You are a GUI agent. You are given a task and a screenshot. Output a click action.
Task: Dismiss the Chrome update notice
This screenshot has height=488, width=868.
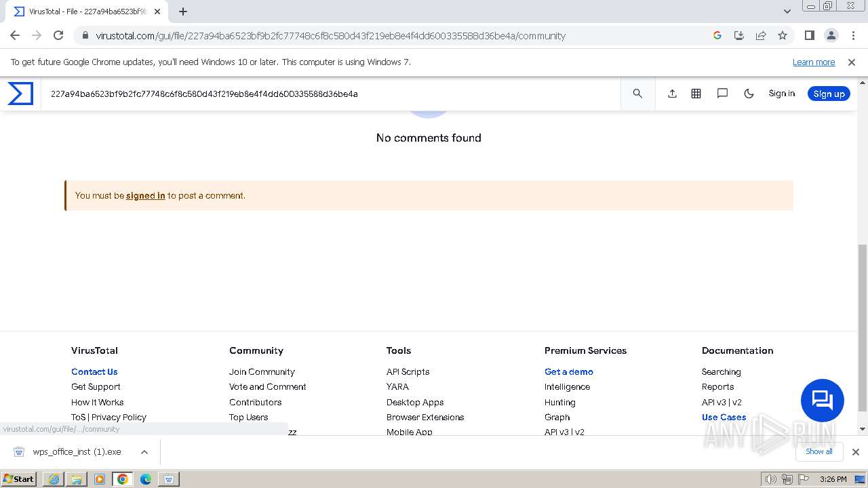tap(852, 62)
